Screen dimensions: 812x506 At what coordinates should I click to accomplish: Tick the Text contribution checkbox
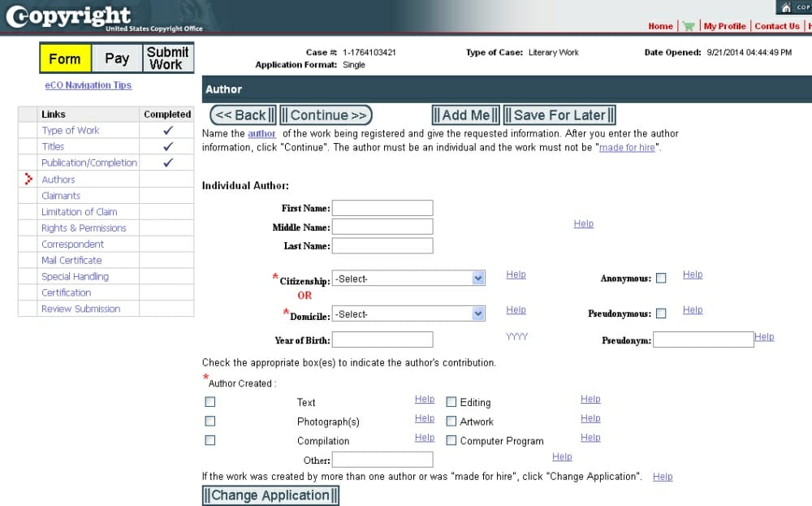click(x=209, y=402)
